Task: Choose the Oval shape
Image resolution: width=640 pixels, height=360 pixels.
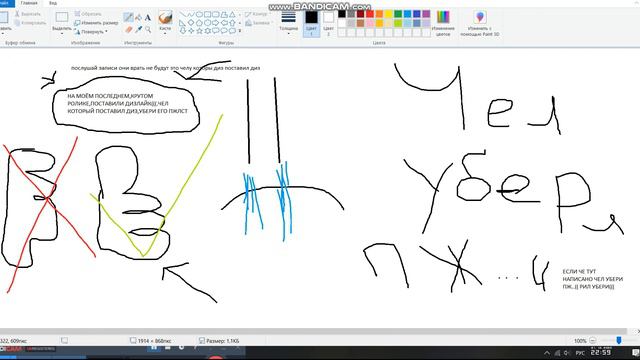Action: 199,15
